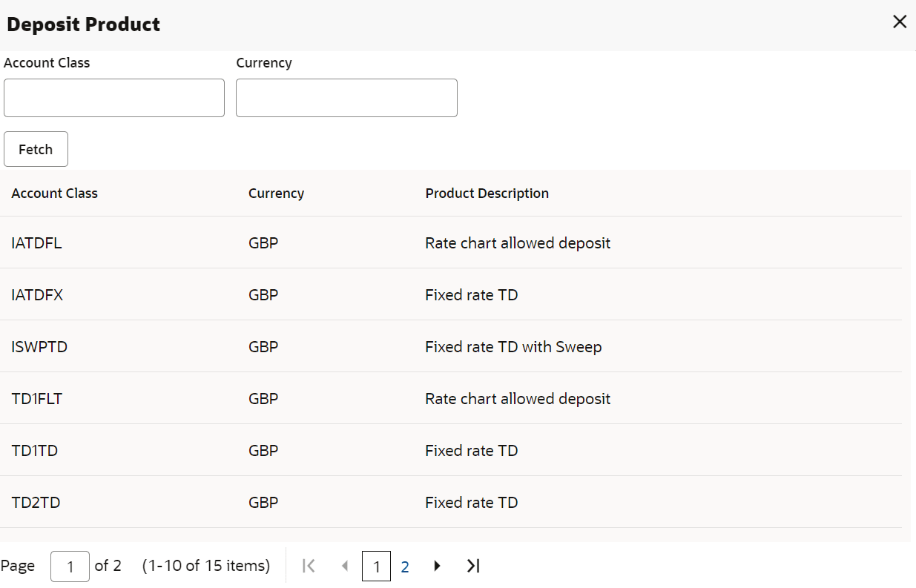
Task: Choose the TD1TD account class row
Action: [35, 451]
